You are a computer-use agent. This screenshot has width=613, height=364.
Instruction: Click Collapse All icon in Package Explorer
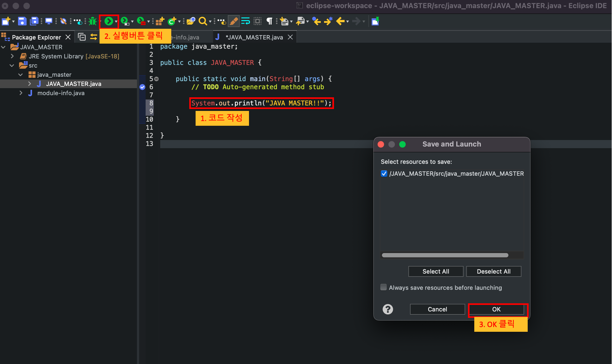click(82, 37)
